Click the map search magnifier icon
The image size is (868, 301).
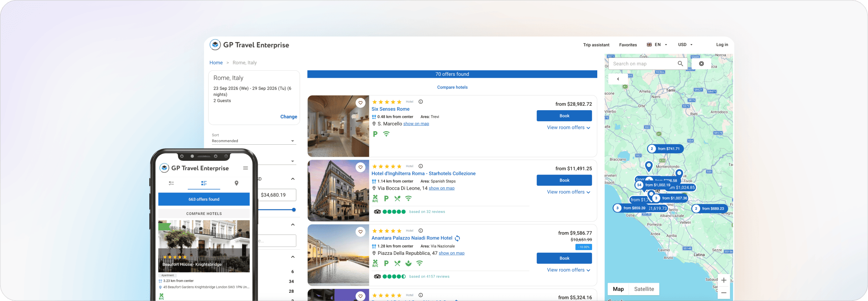(680, 64)
